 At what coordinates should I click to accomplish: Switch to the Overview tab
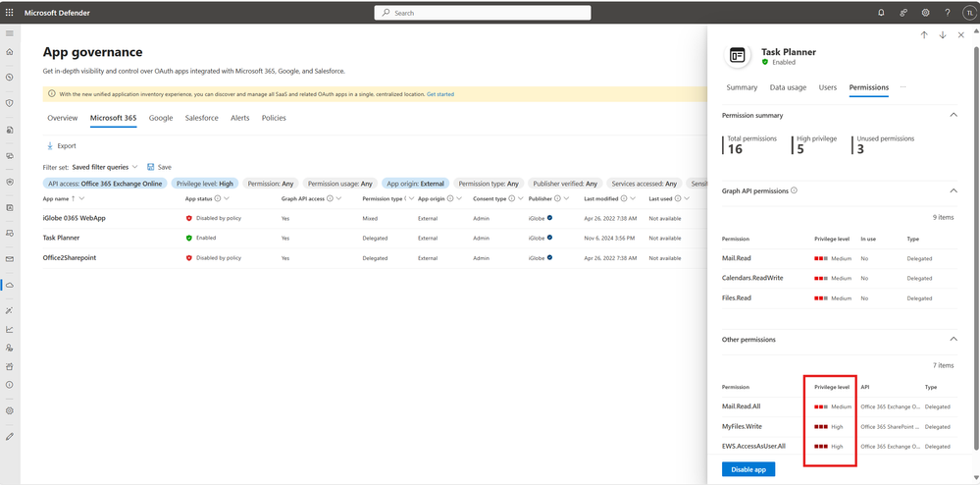(x=63, y=118)
